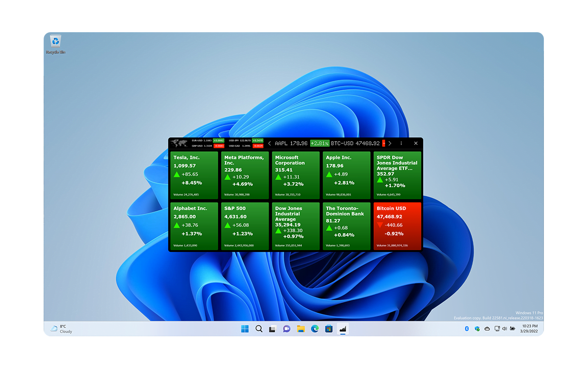Open the Chat app in the taskbar

(x=287, y=329)
